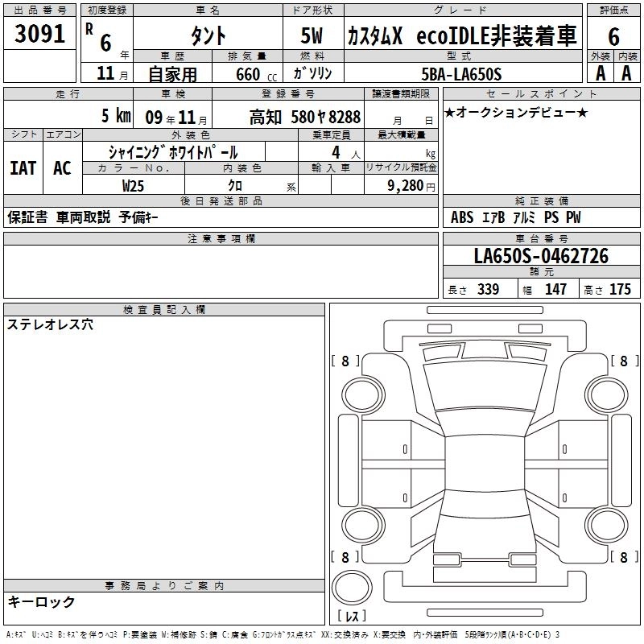This screenshot has width=644, height=644.
Task: Click the rear-left tire [8] marker
Action: (346, 557)
